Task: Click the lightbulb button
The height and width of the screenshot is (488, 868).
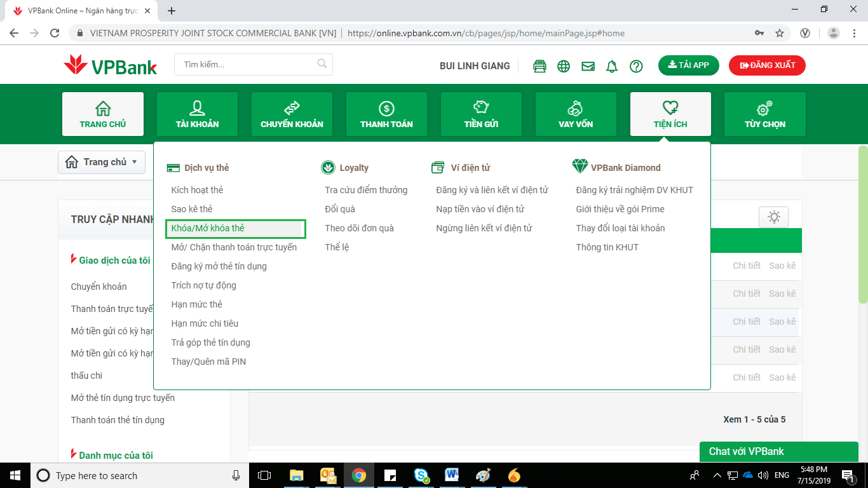Action: click(773, 217)
